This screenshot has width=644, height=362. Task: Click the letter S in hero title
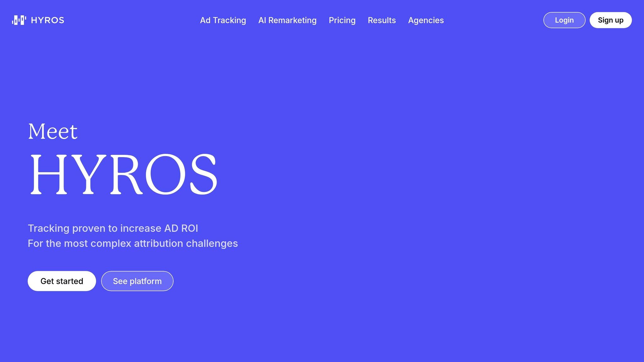[x=203, y=174]
